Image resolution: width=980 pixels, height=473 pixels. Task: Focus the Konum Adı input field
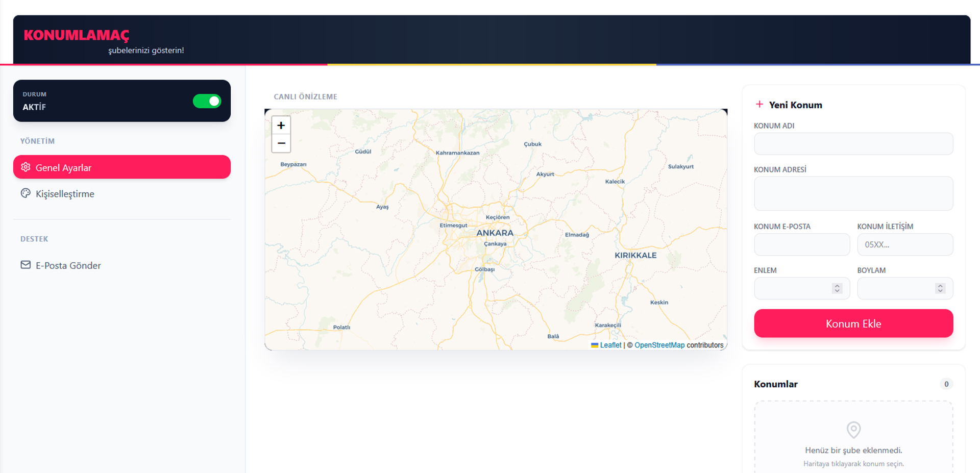point(853,144)
